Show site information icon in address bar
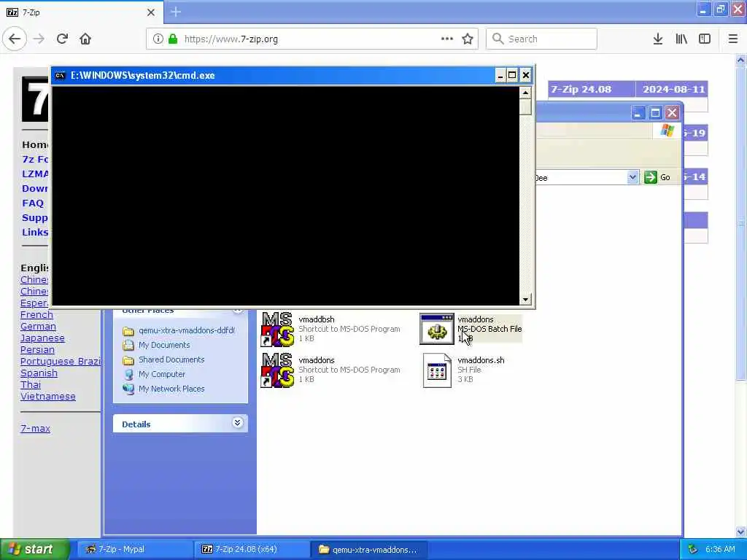Viewport: 747px width, 560px height. click(158, 39)
